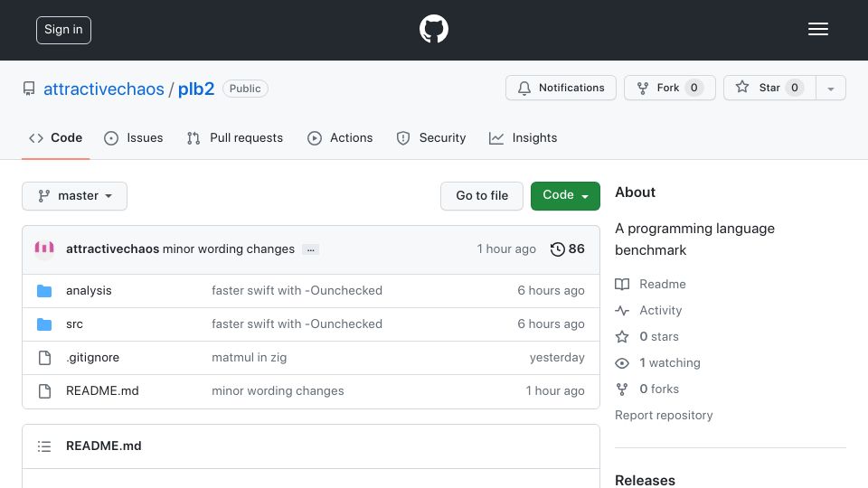This screenshot has height=488, width=868.
Task: Expand the commit message ellipsis
Action: click(x=310, y=249)
